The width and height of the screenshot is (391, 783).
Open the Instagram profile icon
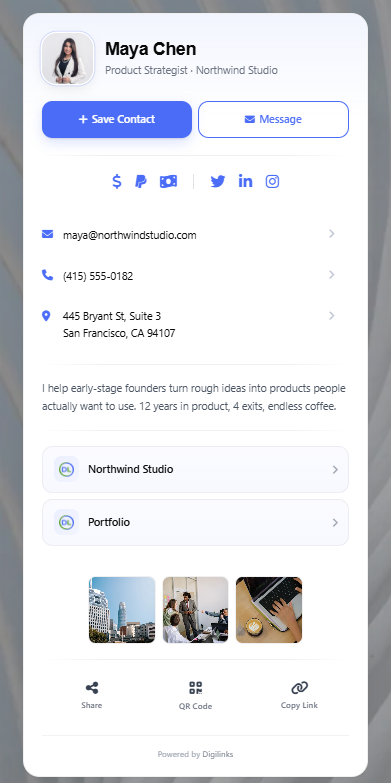coord(272,181)
